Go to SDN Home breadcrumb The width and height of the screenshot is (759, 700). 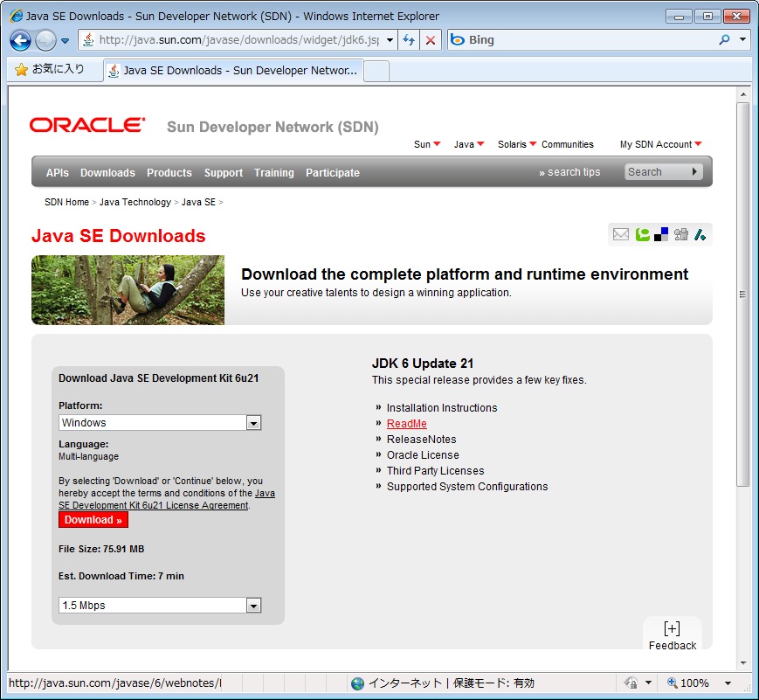tap(66, 202)
